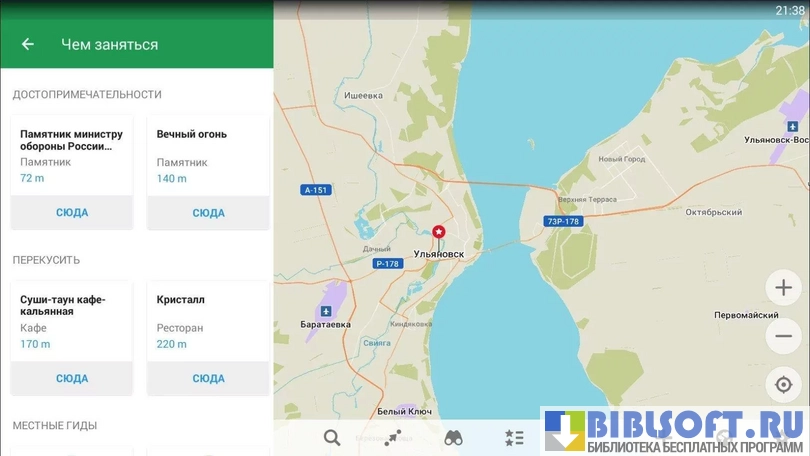Viewport: 810px width, 456px height.
Task: Zoom out with the minus button
Action: coord(783,336)
